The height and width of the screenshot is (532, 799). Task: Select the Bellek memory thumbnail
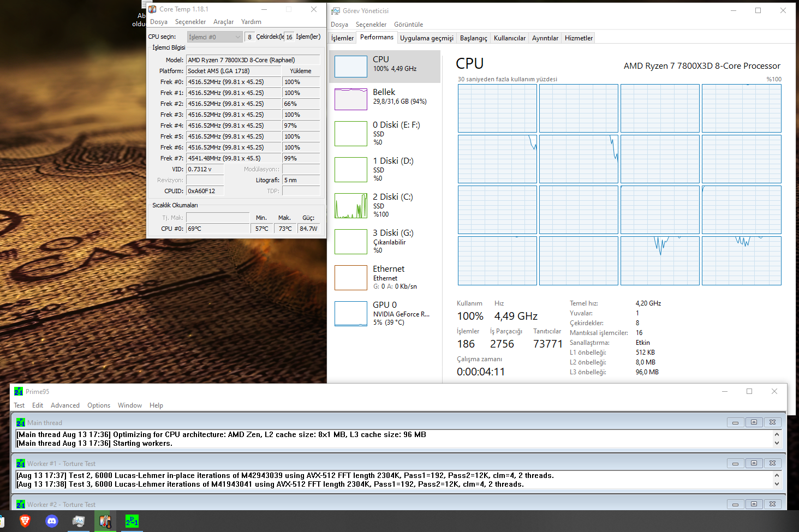(351, 99)
